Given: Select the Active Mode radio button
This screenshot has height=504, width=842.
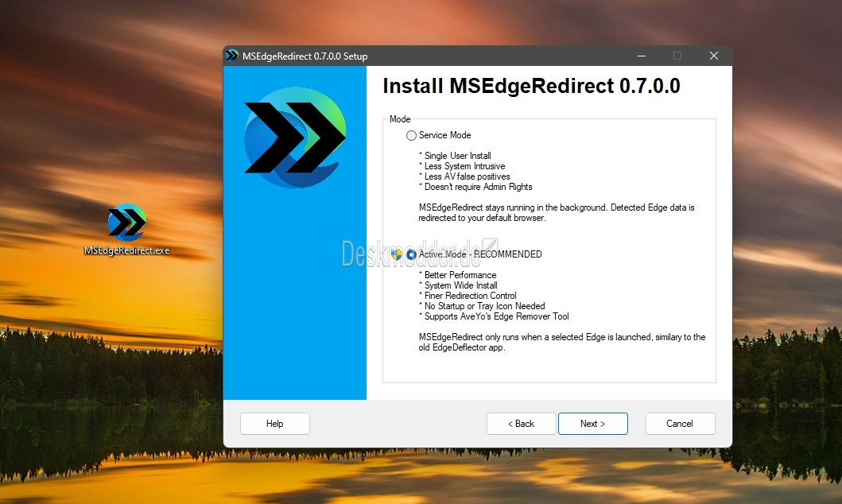Looking at the screenshot, I should 411,254.
